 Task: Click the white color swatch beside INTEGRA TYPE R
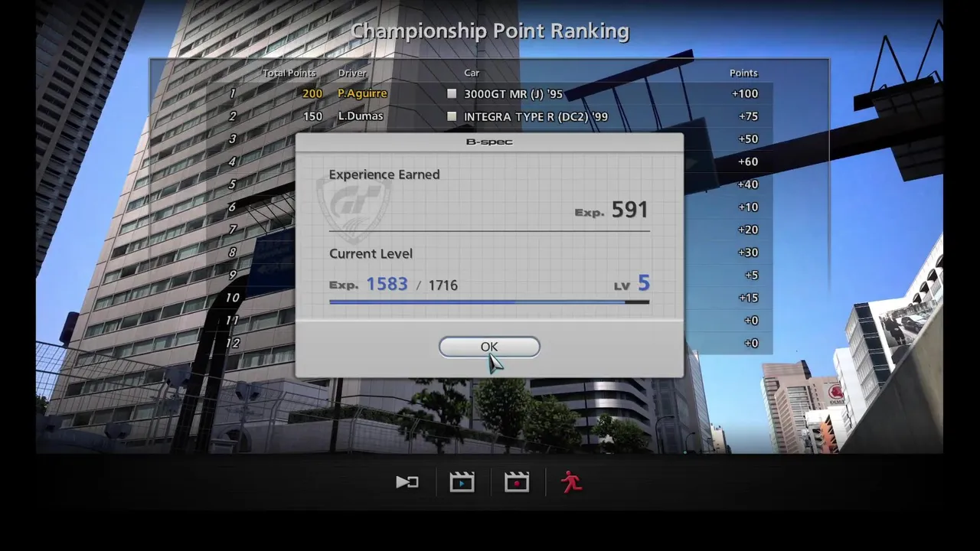point(452,116)
